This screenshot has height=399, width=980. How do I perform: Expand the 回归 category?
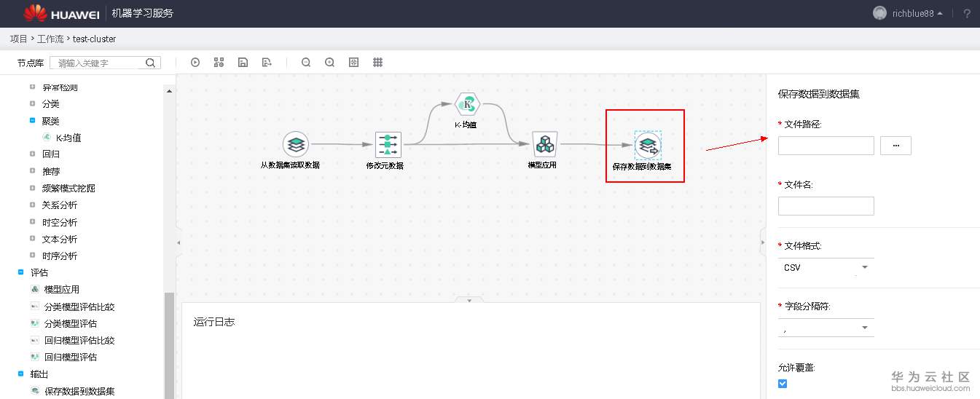coord(32,154)
